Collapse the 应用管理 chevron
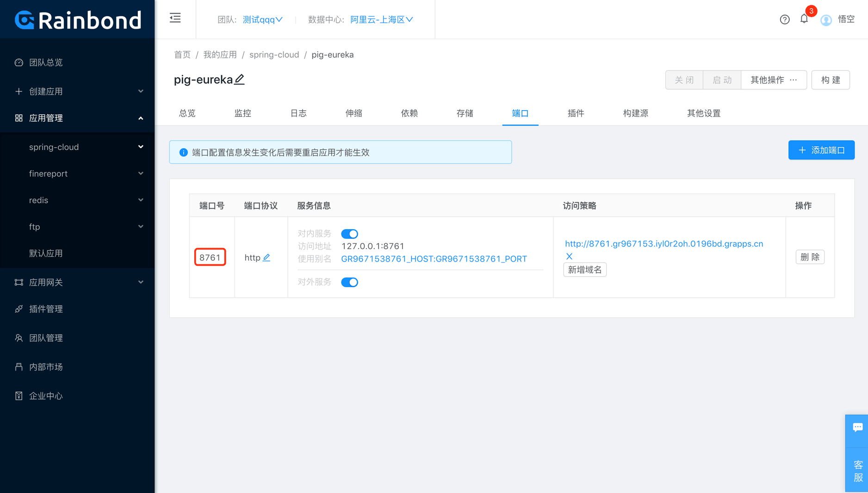Image resolution: width=868 pixels, height=493 pixels. click(x=141, y=118)
